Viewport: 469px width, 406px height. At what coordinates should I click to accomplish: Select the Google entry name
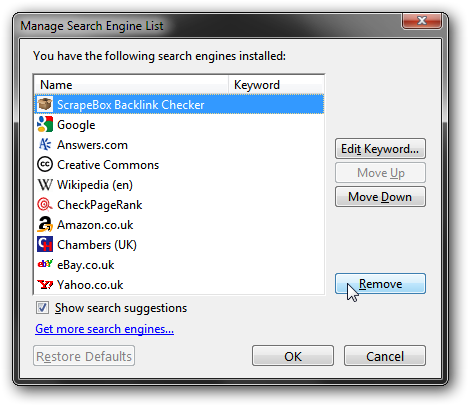(76, 125)
